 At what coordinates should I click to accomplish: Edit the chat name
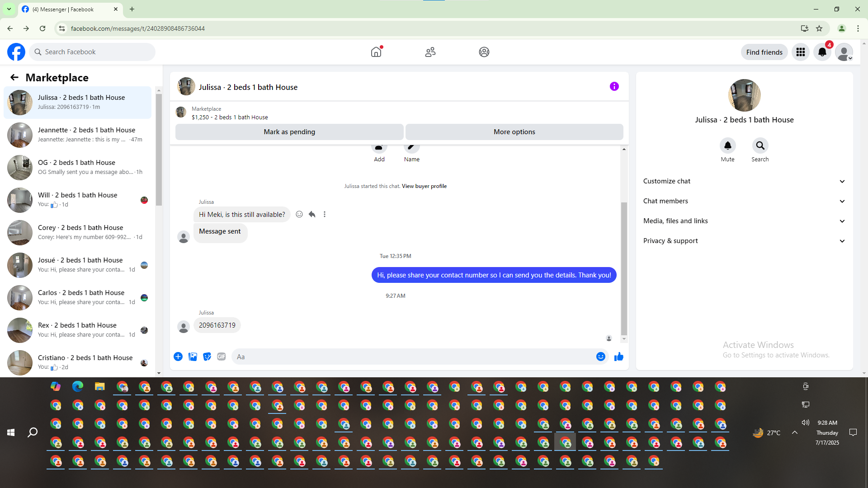(412, 149)
